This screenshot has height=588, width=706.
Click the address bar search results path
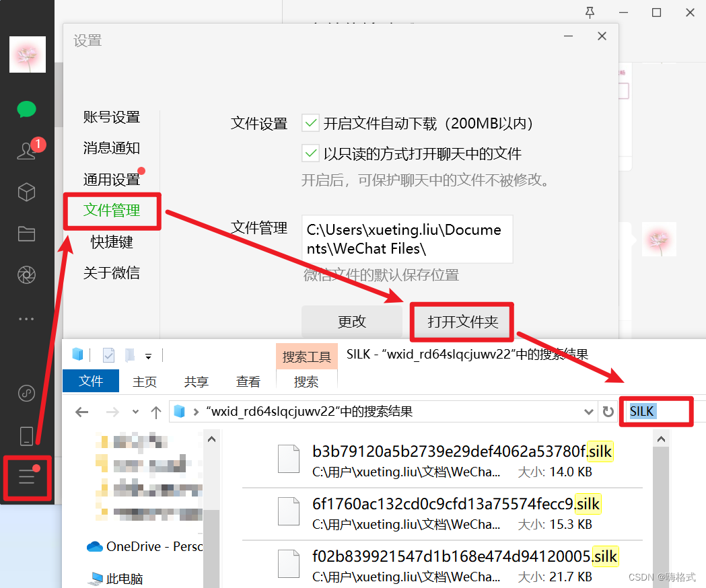coord(310,411)
